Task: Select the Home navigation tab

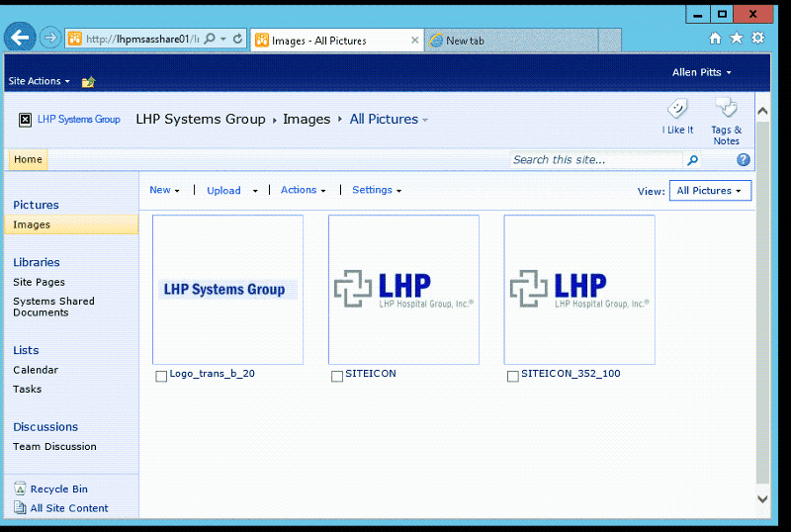Action: pos(28,159)
